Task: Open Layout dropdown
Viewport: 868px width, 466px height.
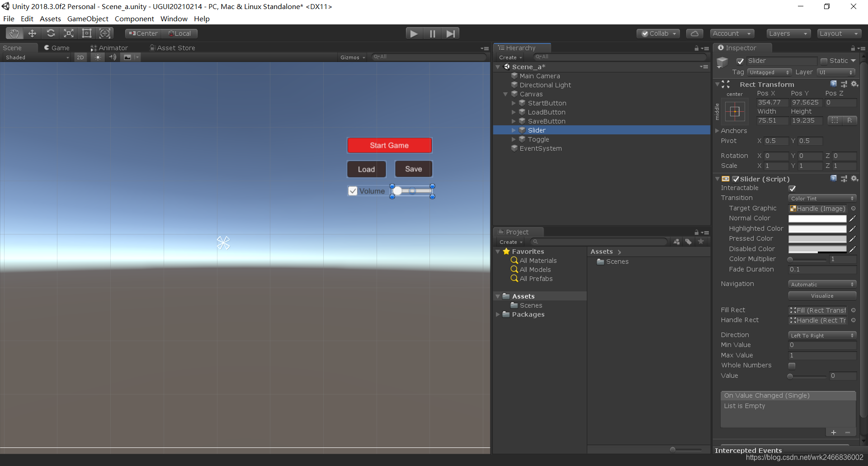Action: click(839, 33)
